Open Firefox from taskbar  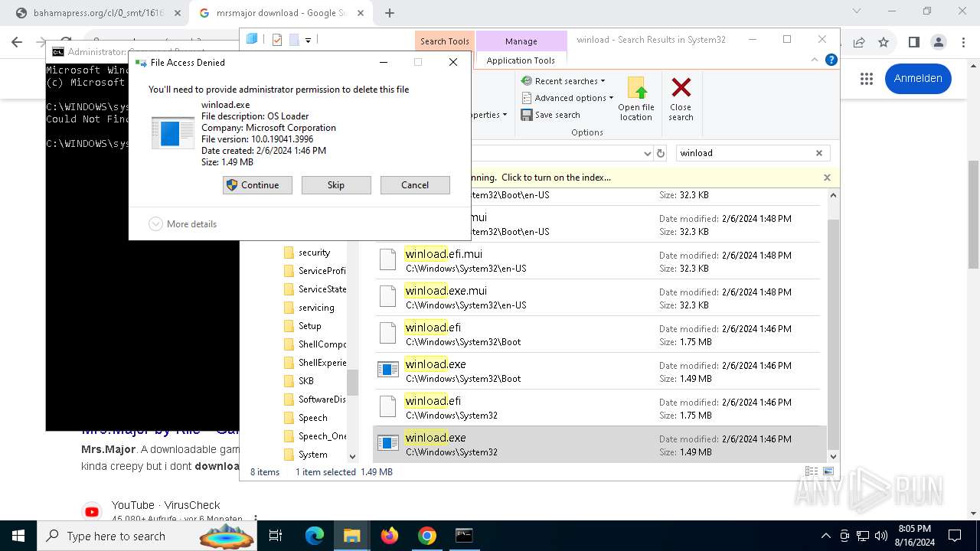coord(390,536)
